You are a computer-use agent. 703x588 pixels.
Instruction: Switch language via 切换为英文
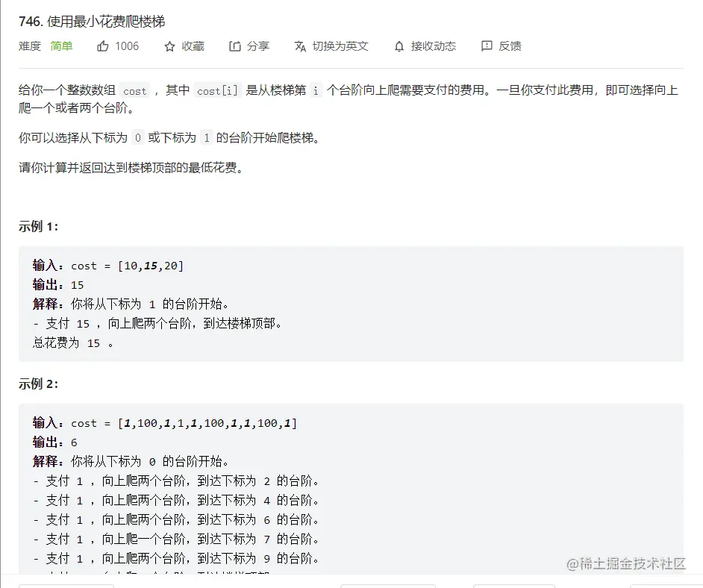click(x=340, y=46)
